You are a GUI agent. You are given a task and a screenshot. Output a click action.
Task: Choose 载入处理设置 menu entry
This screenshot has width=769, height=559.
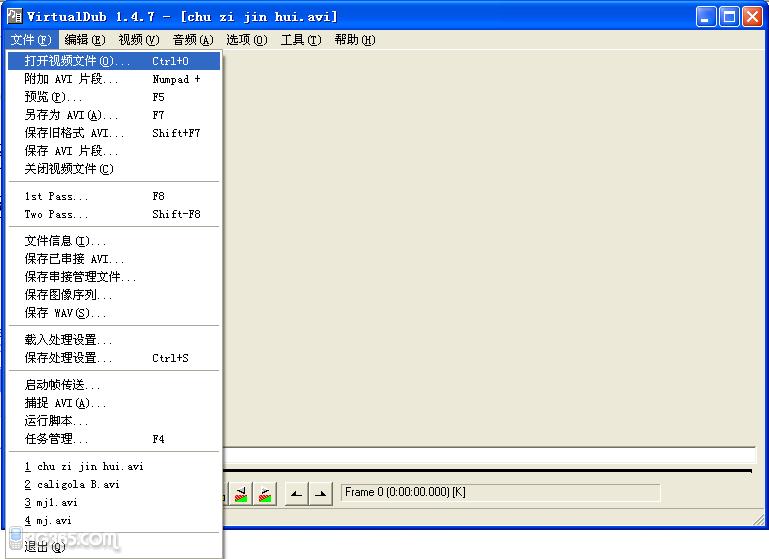[114, 340]
